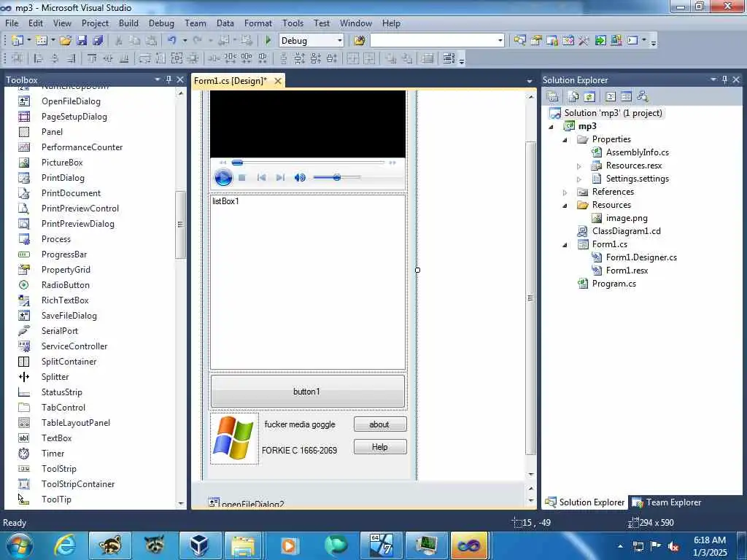Collapse the Resources folder node
Screen dimensions: 747x560
(x=565, y=205)
